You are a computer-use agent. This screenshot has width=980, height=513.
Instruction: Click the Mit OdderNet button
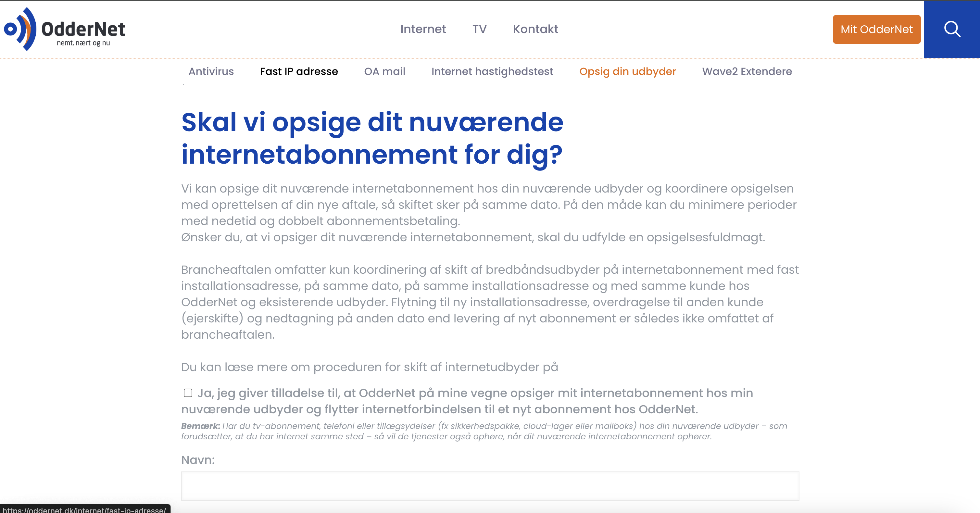(x=876, y=29)
